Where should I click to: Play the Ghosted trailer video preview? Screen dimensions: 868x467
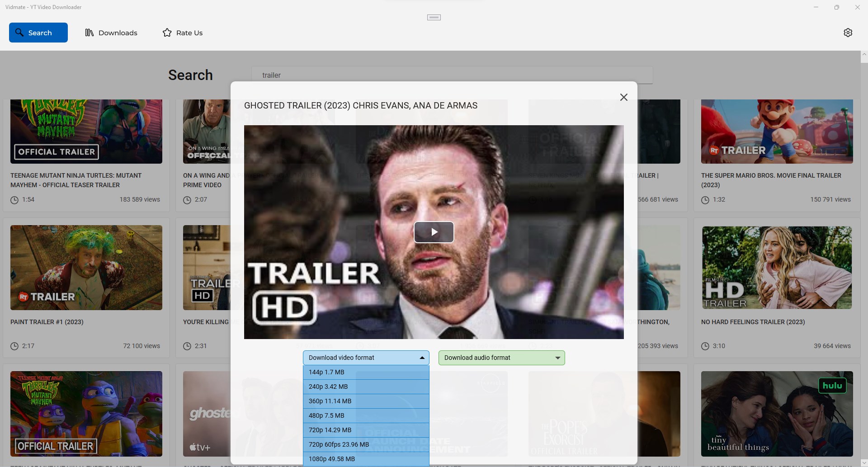434,232
